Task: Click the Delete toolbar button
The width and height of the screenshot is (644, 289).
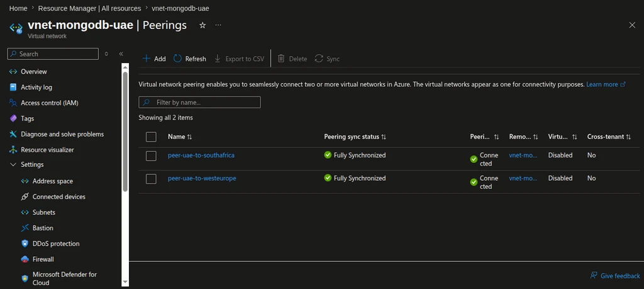Action: click(x=292, y=59)
